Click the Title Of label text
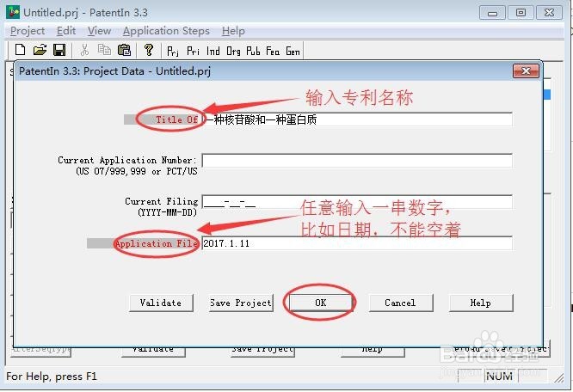The height and width of the screenshot is (392, 573). [x=177, y=119]
